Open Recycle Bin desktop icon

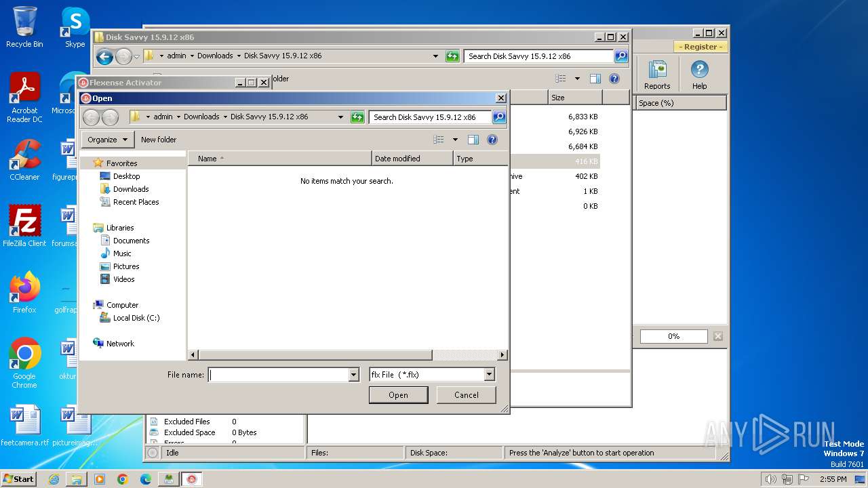24,27
